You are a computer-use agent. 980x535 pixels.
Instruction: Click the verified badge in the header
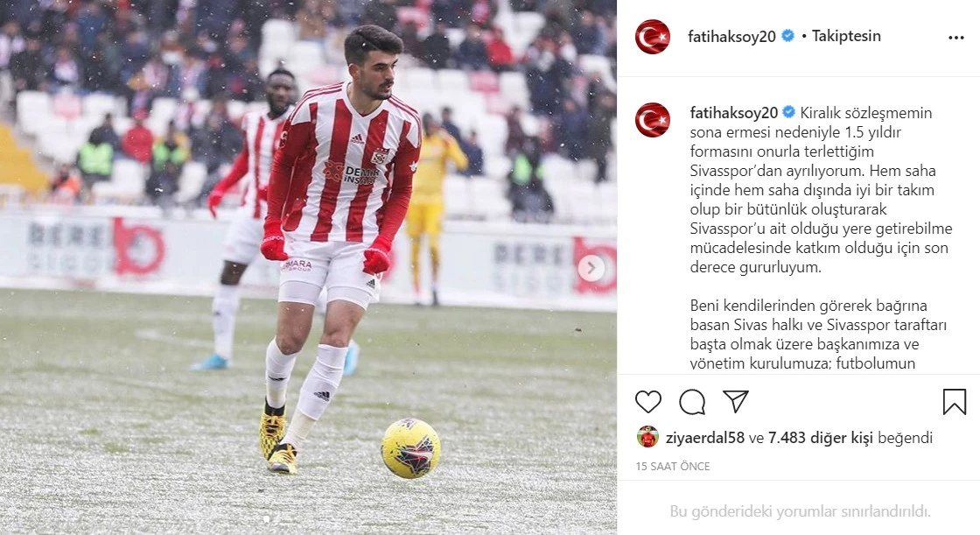tap(788, 36)
